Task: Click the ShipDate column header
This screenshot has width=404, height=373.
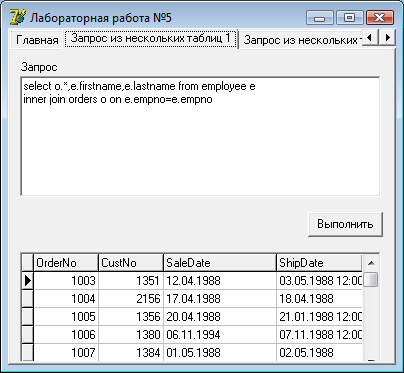Action: [319, 263]
